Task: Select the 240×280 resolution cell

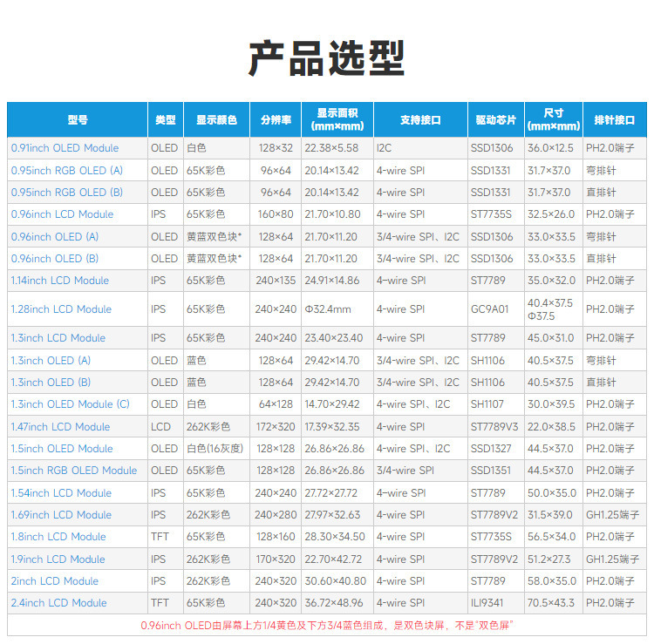Action: (276, 515)
